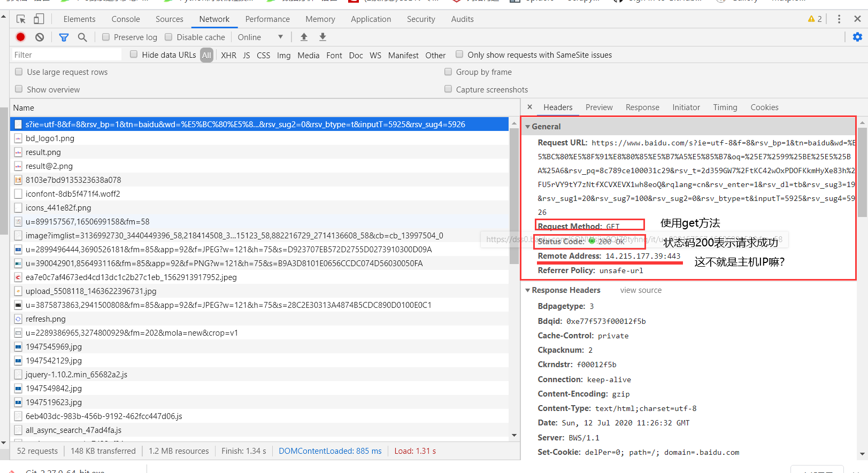Click icon of upload_5508118 jpg request
The height and width of the screenshot is (473, 868).
point(18,291)
